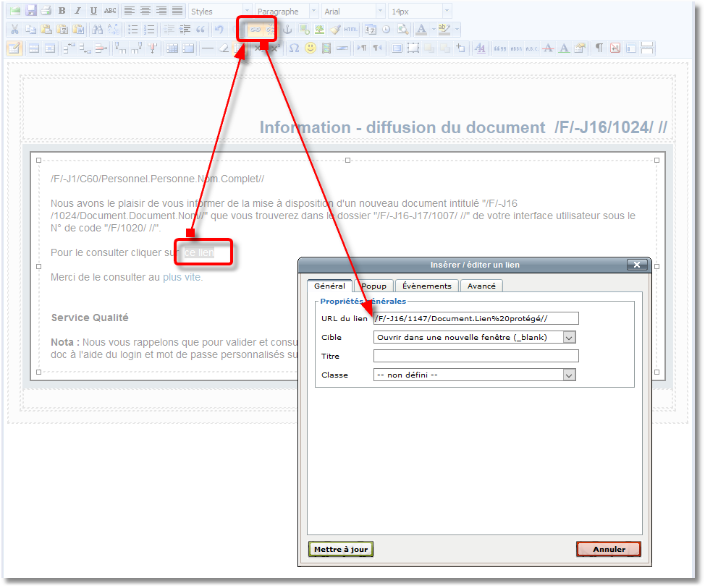Insert an emoticon using the smiley icon
The height and width of the screenshot is (588, 705).
click(310, 48)
